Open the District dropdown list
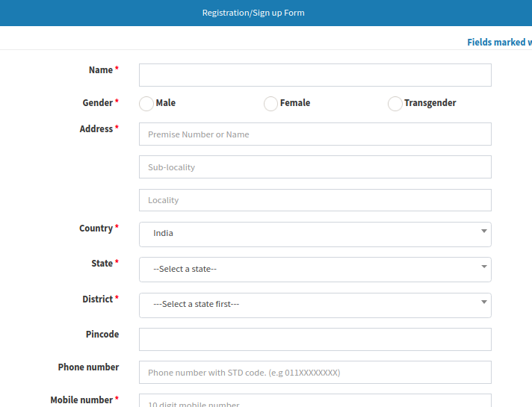 coord(315,305)
